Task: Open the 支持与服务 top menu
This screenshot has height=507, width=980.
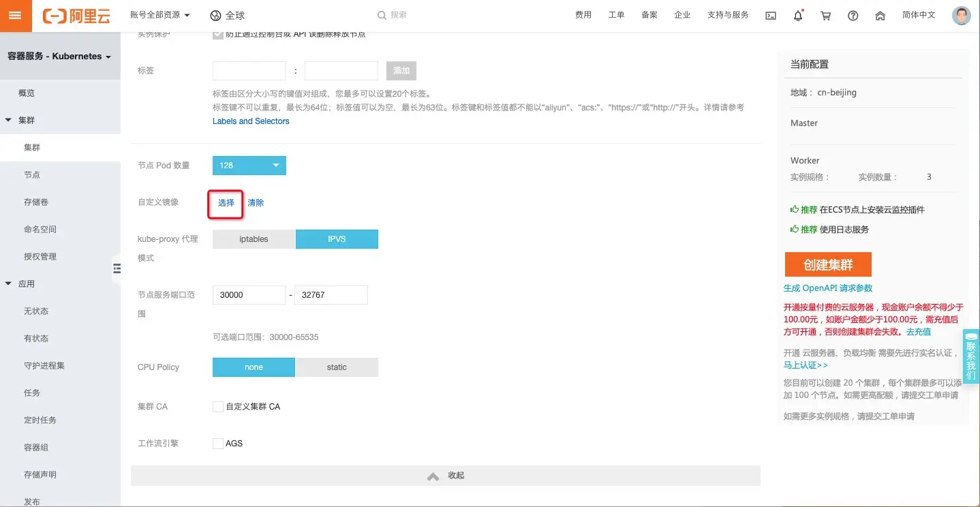Action: tap(728, 15)
